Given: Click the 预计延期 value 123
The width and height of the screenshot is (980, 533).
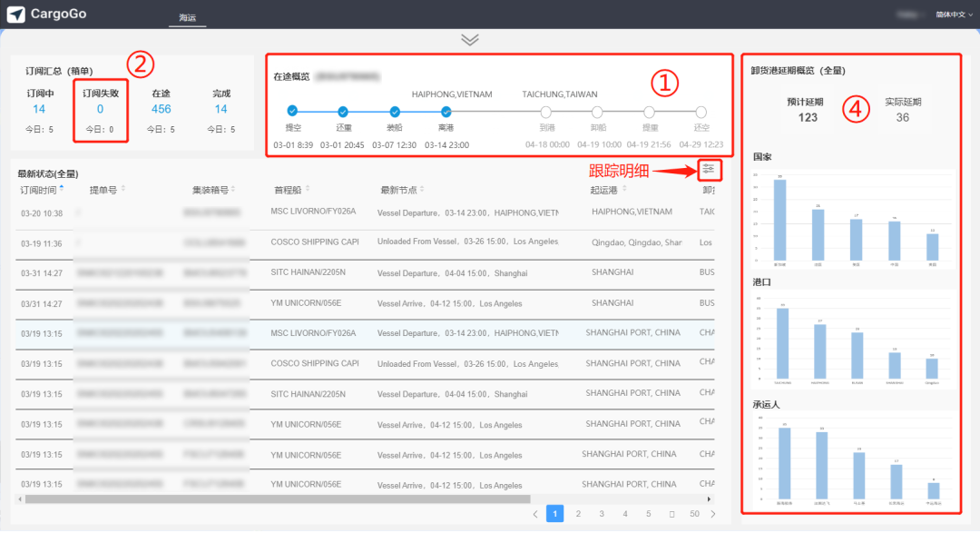Looking at the screenshot, I should tap(808, 118).
